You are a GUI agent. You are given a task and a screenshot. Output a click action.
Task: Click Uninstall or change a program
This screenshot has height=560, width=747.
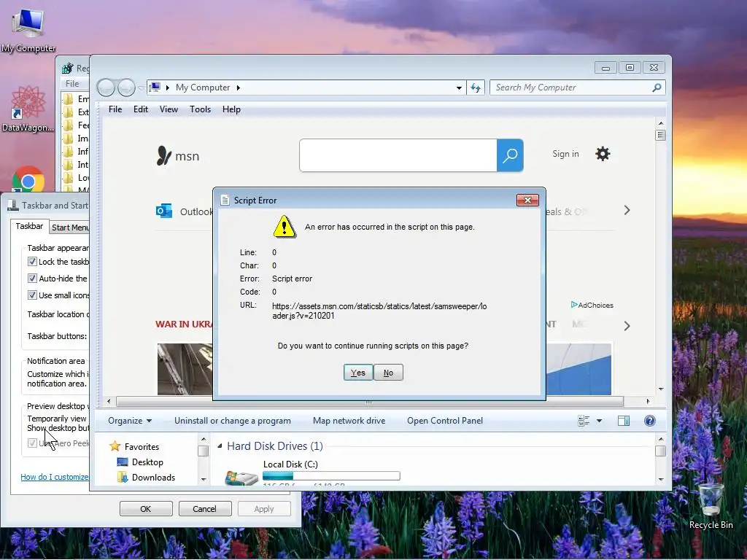click(233, 421)
